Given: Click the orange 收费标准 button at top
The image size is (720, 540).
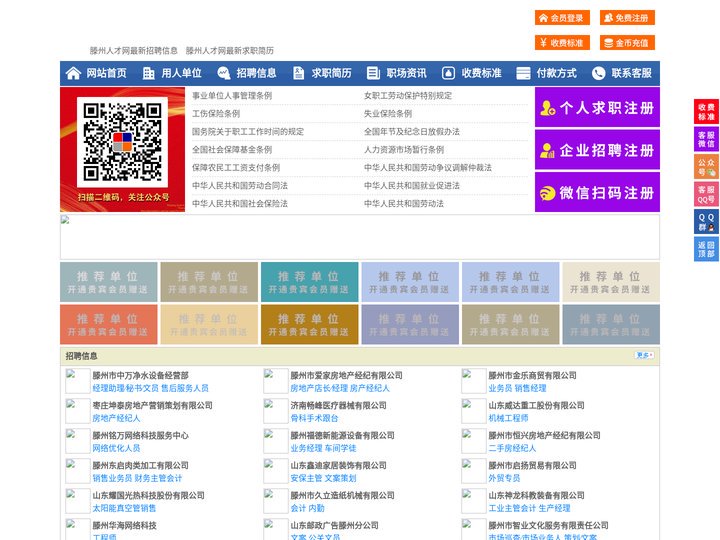Looking at the screenshot, I should (562, 43).
